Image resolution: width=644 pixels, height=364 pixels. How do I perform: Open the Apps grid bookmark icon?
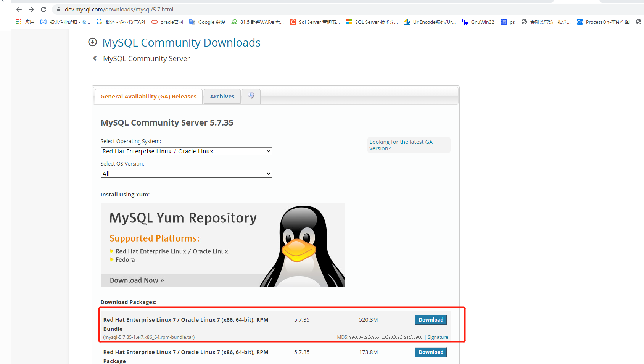(x=19, y=22)
